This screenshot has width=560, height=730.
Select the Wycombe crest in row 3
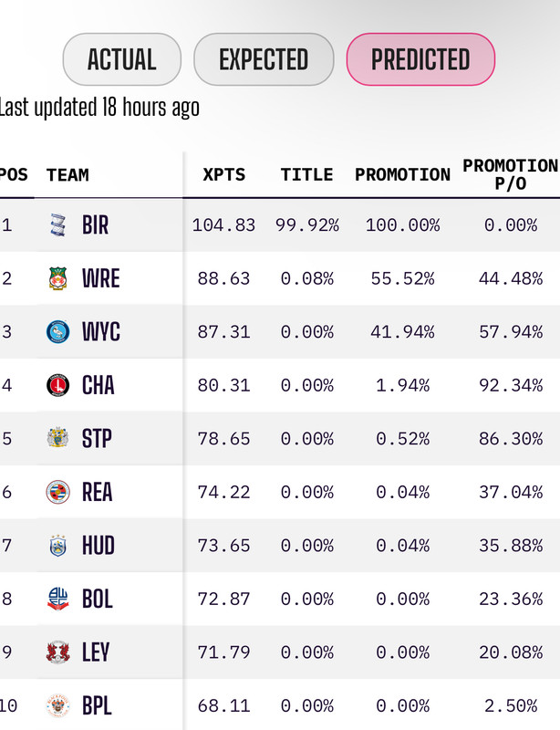point(58,332)
